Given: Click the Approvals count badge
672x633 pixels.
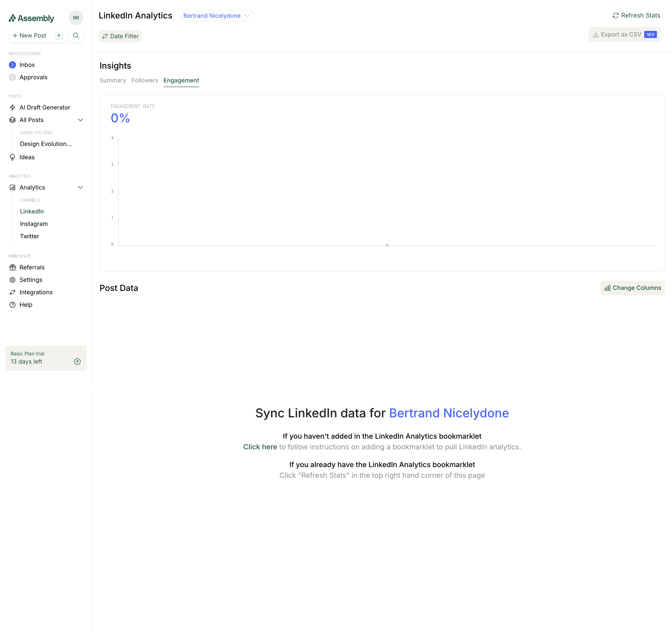Looking at the screenshot, I should [x=13, y=77].
